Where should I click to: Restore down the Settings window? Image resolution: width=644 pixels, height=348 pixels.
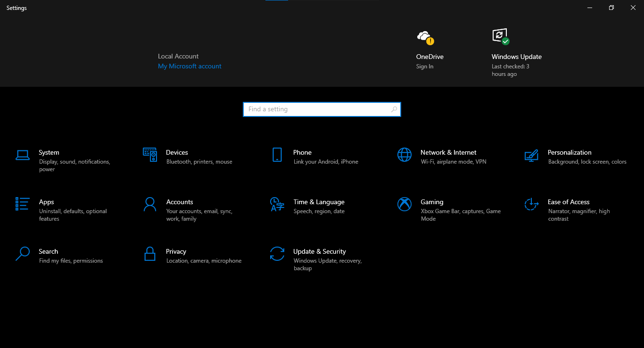(x=611, y=8)
